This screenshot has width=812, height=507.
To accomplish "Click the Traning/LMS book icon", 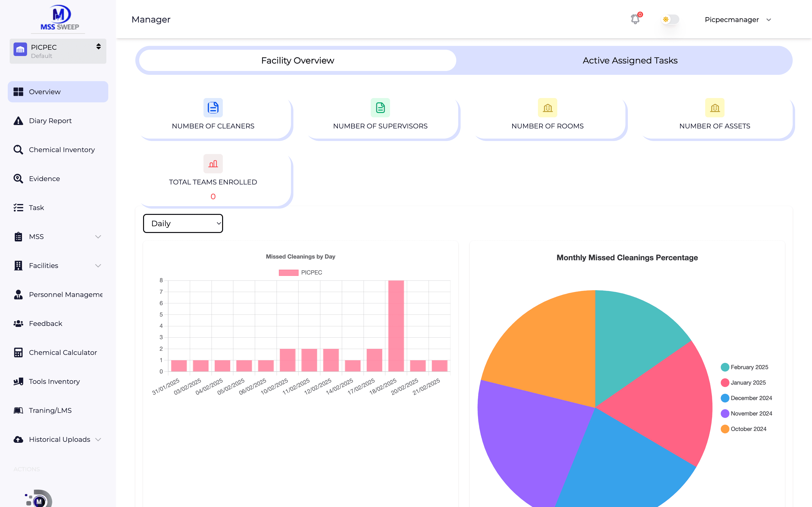I will point(18,410).
